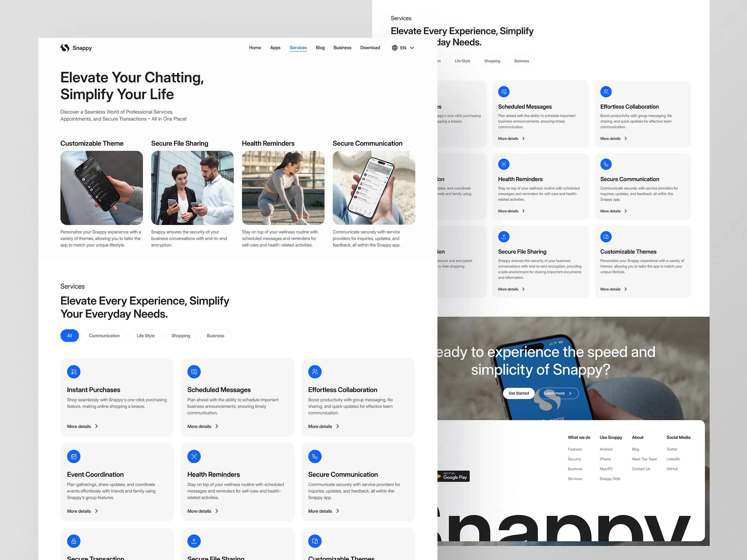Open the Apps menu item
This screenshot has height=560, width=747.
[275, 48]
